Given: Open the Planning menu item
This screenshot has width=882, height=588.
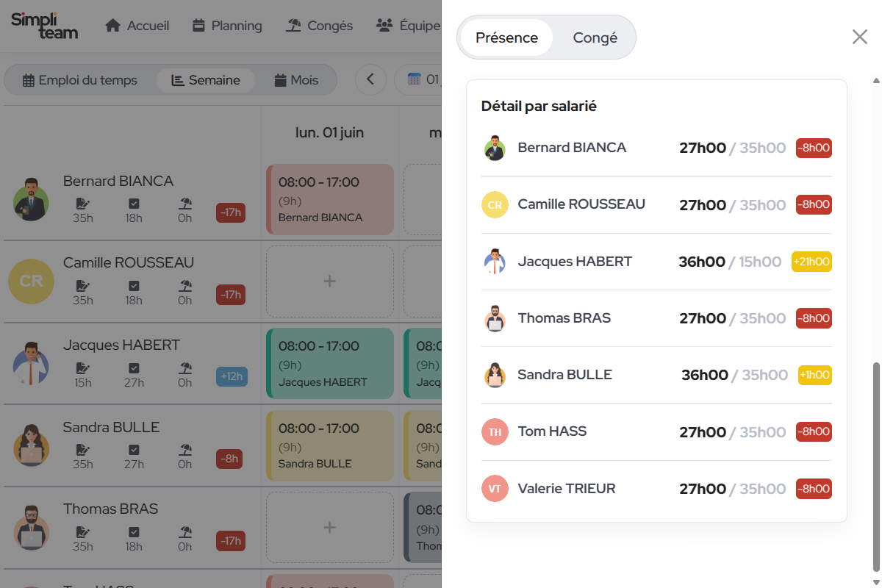Looking at the screenshot, I should [x=227, y=26].
